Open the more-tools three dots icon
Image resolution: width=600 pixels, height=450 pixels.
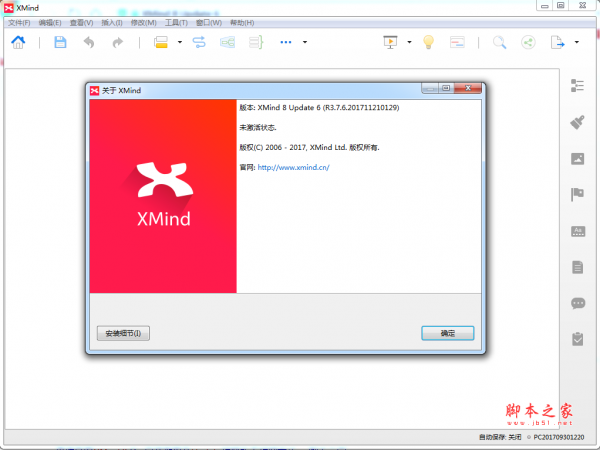(x=286, y=42)
